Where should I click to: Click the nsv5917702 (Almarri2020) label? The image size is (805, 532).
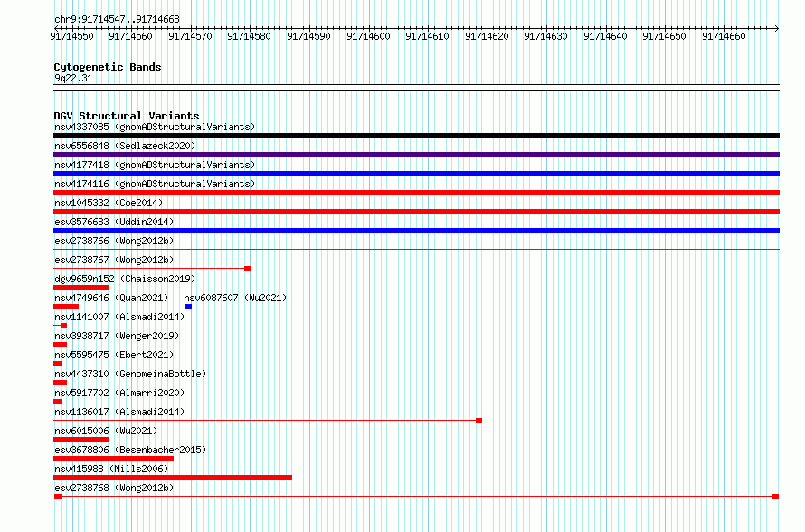click(119, 393)
